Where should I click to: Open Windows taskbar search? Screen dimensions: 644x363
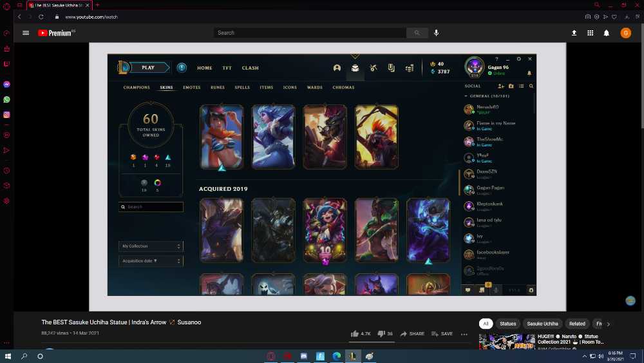click(x=24, y=356)
